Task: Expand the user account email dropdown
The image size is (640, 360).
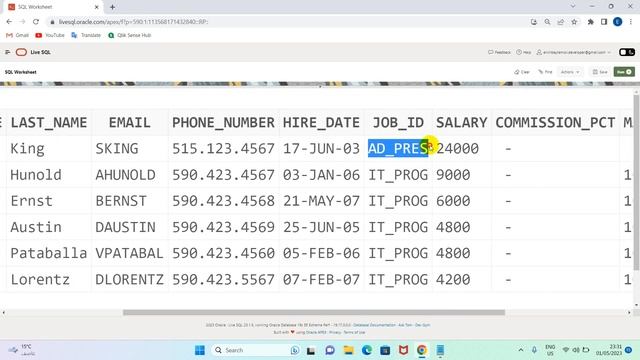Action: click(573, 52)
